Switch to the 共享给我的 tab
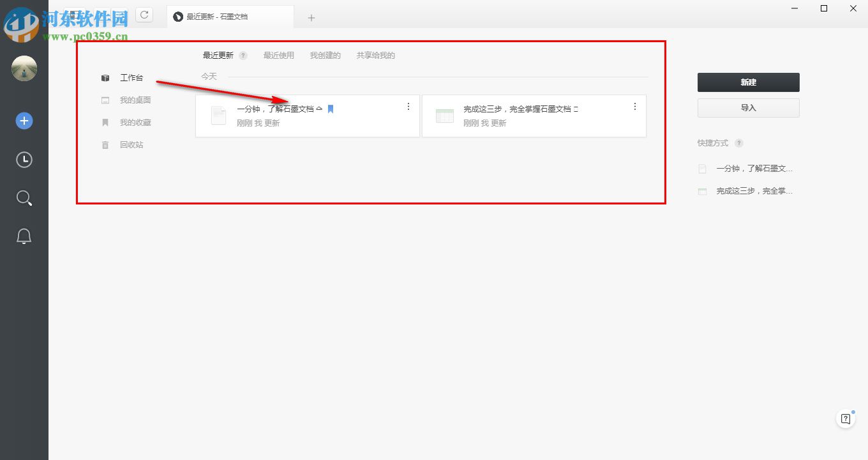This screenshot has height=460, width=868. [376, 56]
